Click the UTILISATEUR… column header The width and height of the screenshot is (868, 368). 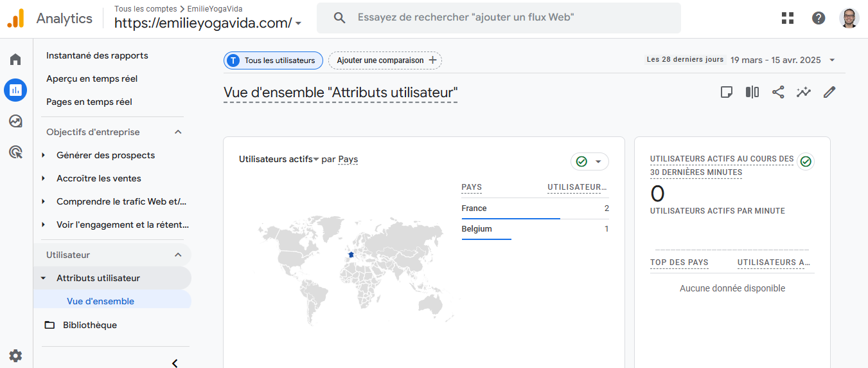pyautogui.click(x=577, y=187)
